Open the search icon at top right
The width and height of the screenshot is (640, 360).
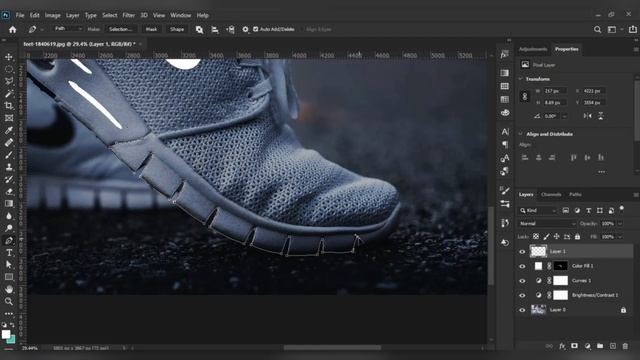[598, 29]
